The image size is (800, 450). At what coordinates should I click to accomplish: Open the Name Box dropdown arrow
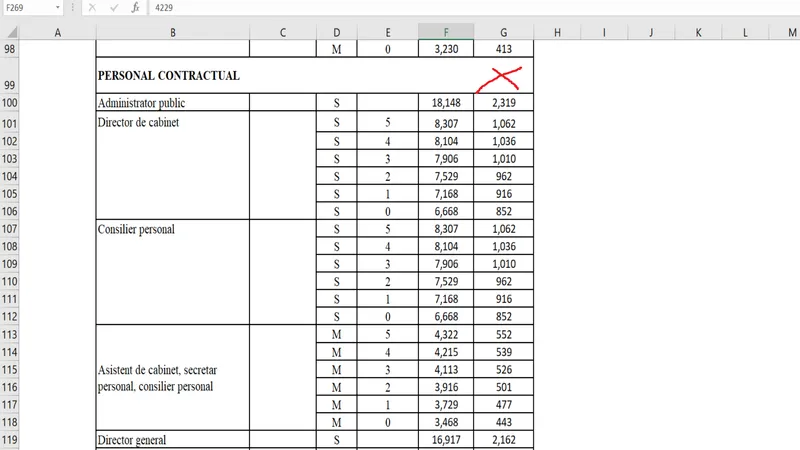coord(58,7)
